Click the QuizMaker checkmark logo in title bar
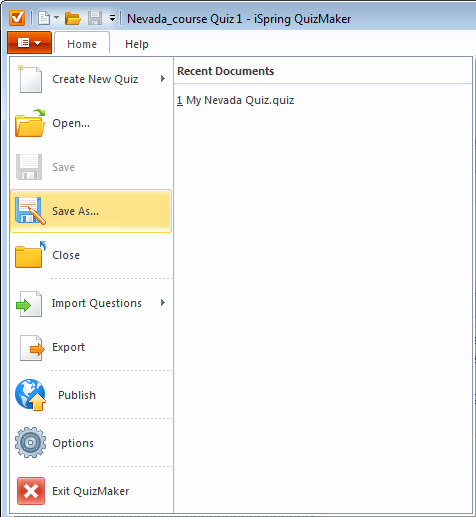 click(17, 18)
